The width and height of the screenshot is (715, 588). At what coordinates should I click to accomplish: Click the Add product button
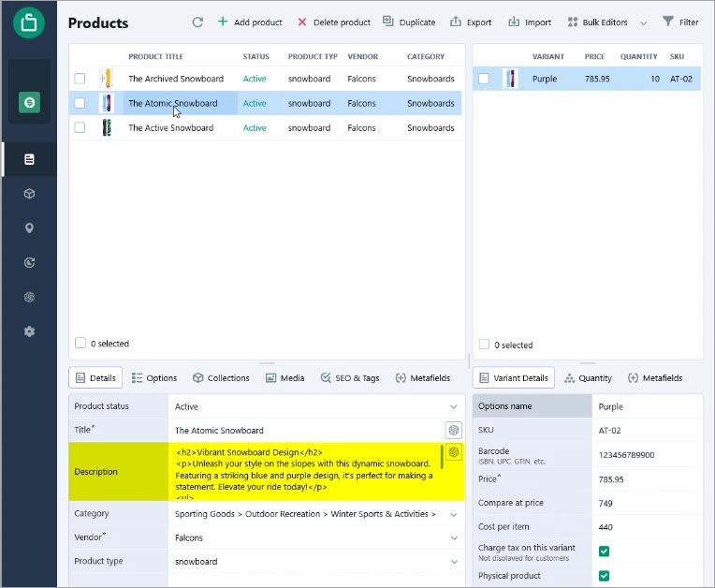point(250,22)
